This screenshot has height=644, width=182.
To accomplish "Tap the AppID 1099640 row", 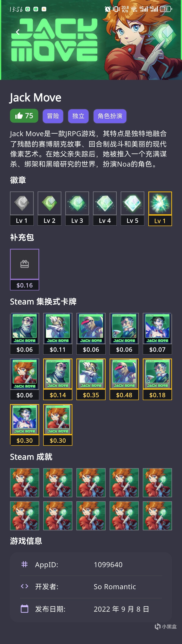I will click(91, 565).
